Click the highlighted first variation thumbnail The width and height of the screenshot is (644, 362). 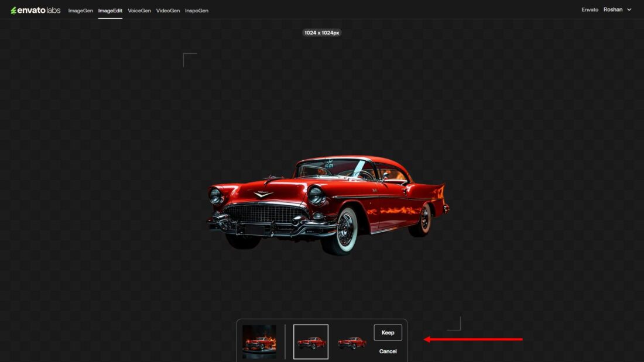pyautogui.click(x=311, y=342)
